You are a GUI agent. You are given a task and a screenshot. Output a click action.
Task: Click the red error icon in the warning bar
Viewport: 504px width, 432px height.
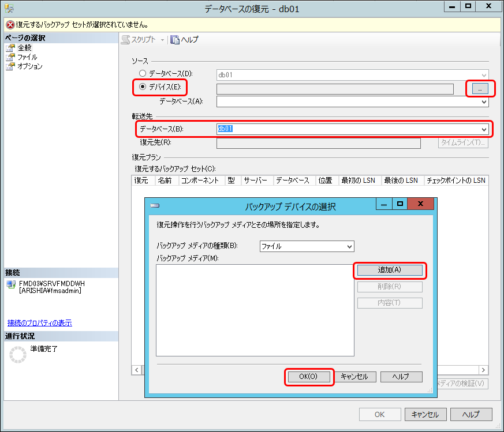[x=10, y=25]
